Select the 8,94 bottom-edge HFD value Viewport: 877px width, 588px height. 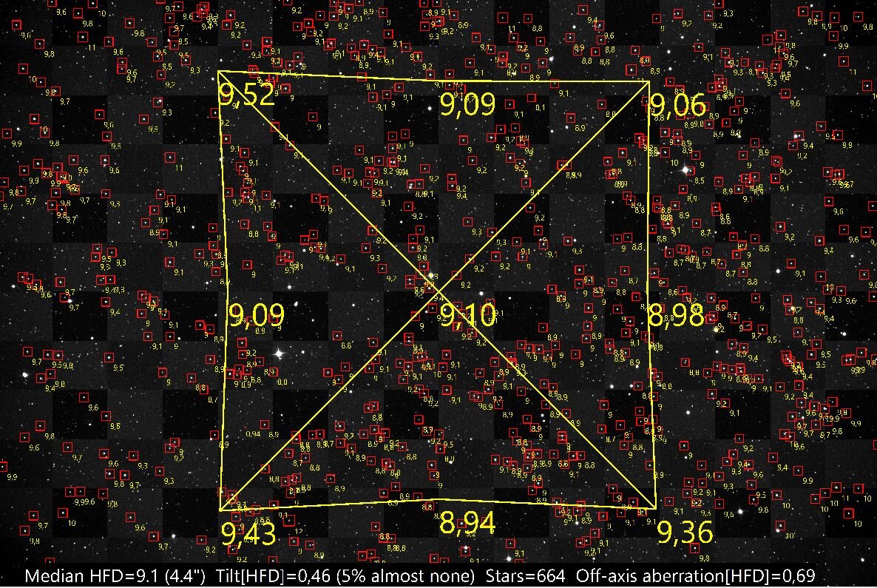tap(467, 521)
